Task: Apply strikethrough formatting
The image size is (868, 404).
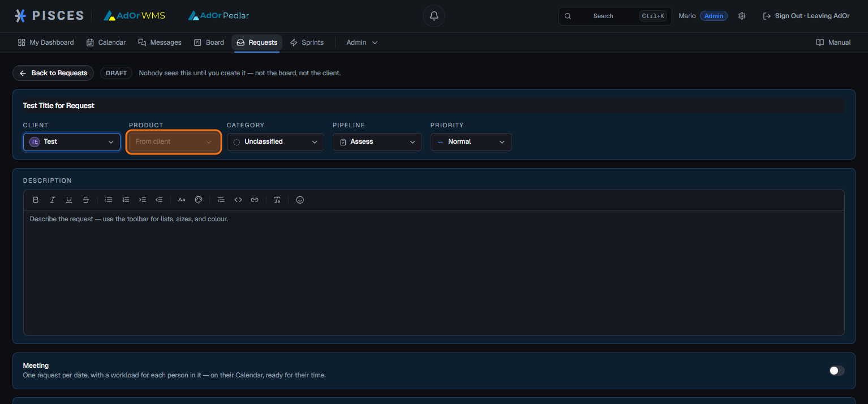Action: [x=86, y=200]
